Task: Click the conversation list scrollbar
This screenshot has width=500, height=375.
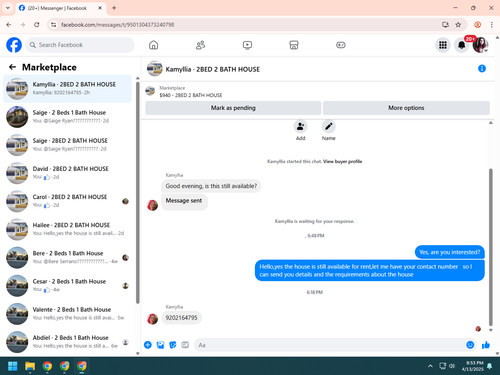Action: [138, 192]
